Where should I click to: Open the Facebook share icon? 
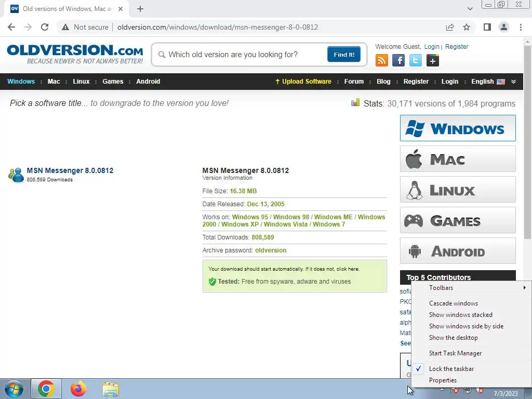(x=398, y=60)
